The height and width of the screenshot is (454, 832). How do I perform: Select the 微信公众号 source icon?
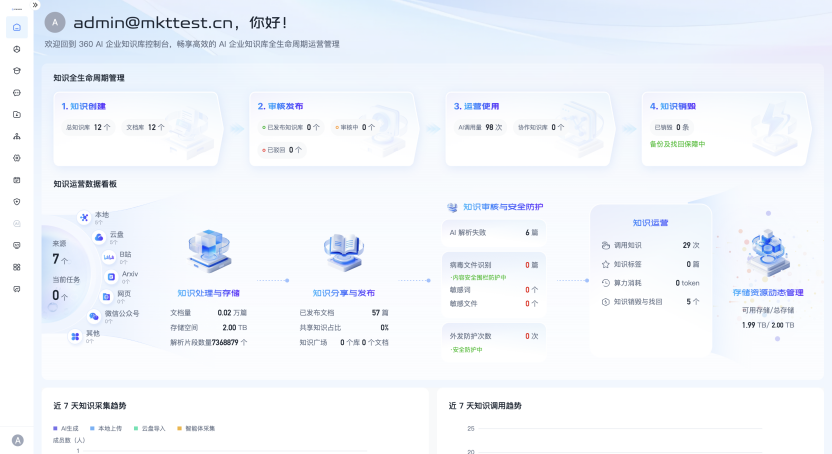click(94, 316)
